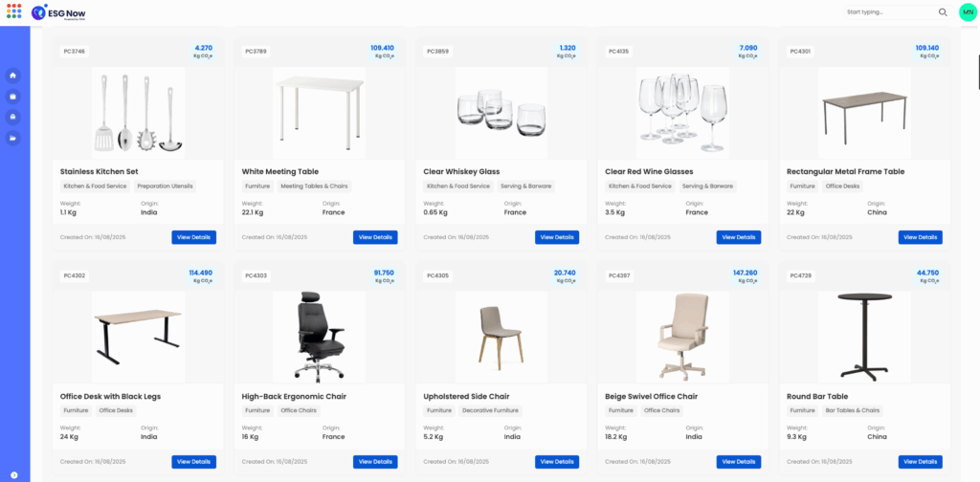Image resolution: width=980 pixels, height=482 pixels.
Task: Open the colorful app launcher grid
Action: [13, 11]
